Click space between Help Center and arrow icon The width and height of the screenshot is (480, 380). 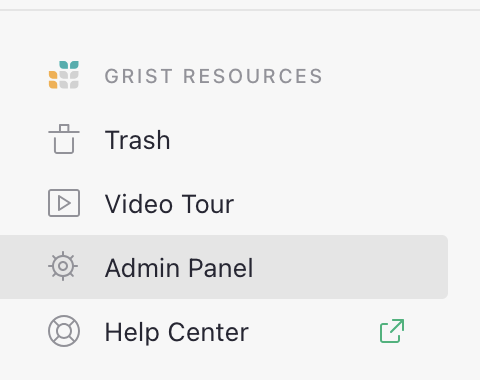pos(313,331)
